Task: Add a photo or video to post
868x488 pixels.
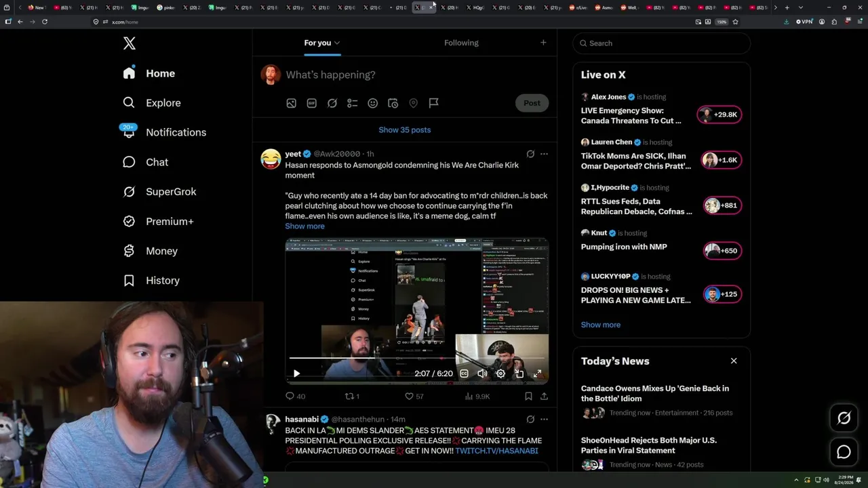Action: [x=291, y=103]
